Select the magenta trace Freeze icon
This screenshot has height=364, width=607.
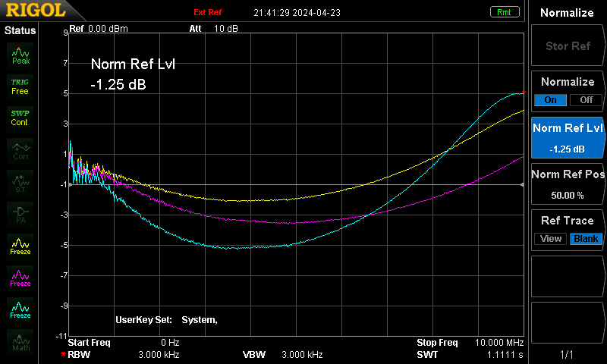click(x=20, y=278)
